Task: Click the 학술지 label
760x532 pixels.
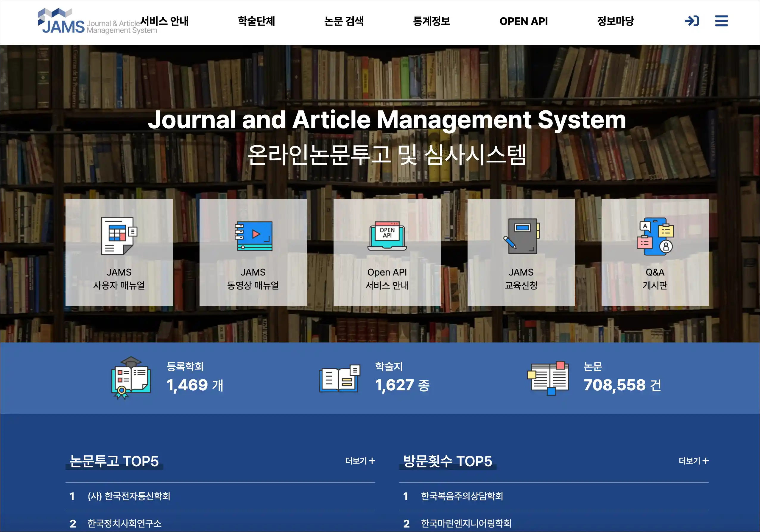Action: point(389,366)
